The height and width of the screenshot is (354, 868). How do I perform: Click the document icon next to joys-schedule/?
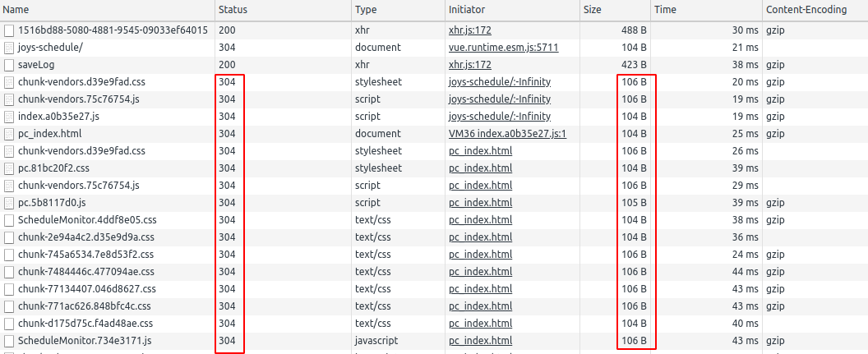point(9,48)
